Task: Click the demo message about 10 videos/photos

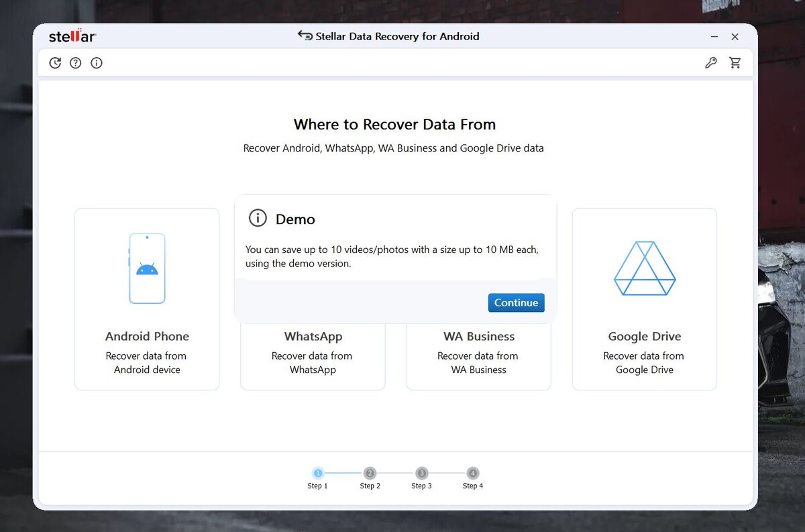Action: (x=392, y=256)
